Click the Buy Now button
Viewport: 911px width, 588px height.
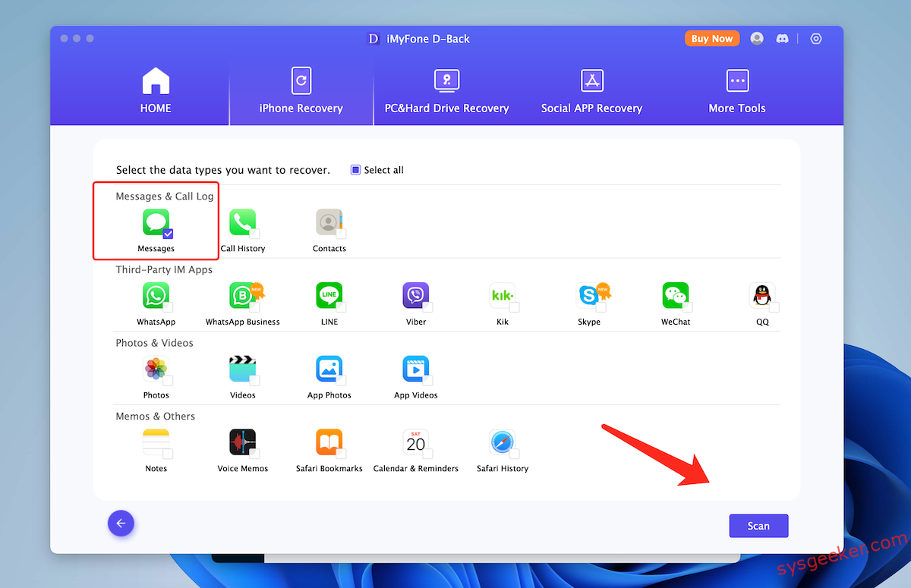tap(712, 39)
